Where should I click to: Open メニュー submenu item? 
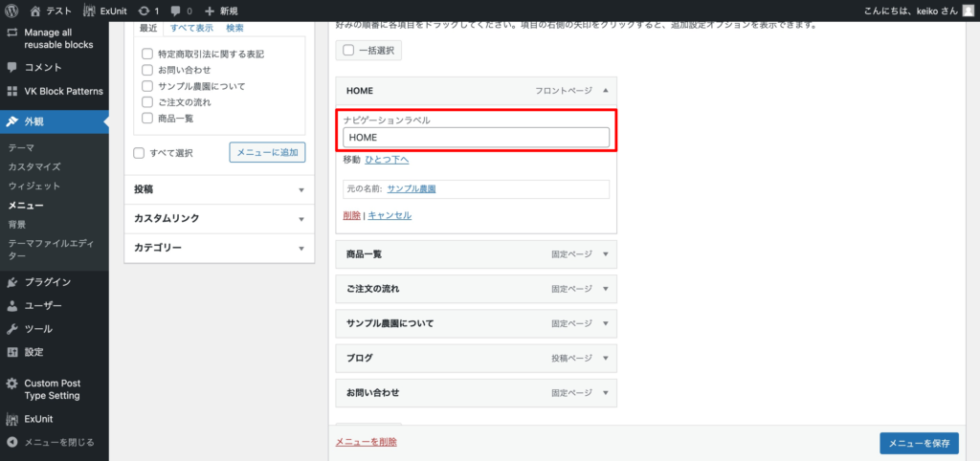(x=26, y=205)
